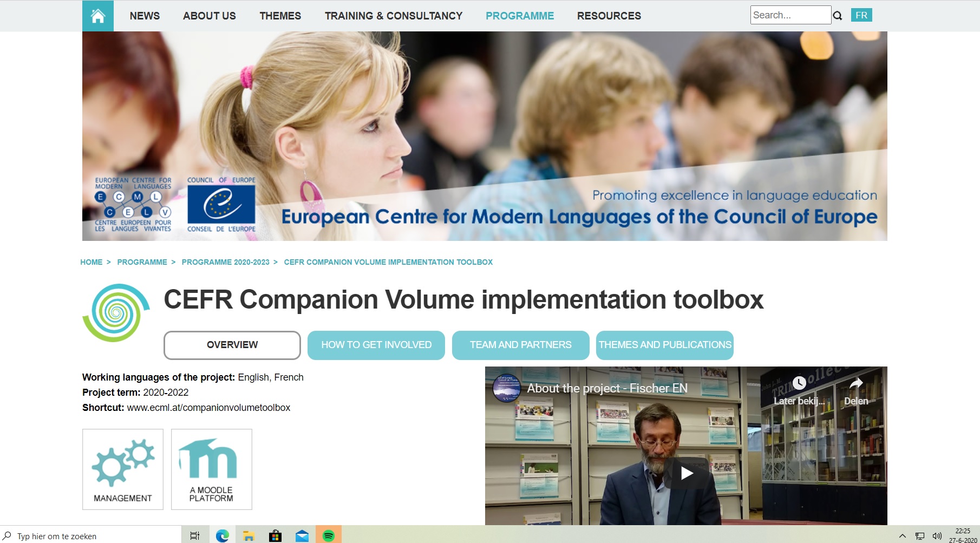Viewport: 980px width, 543px height.
Task: Select the Overview tab
Action: [x=232, y=345]
